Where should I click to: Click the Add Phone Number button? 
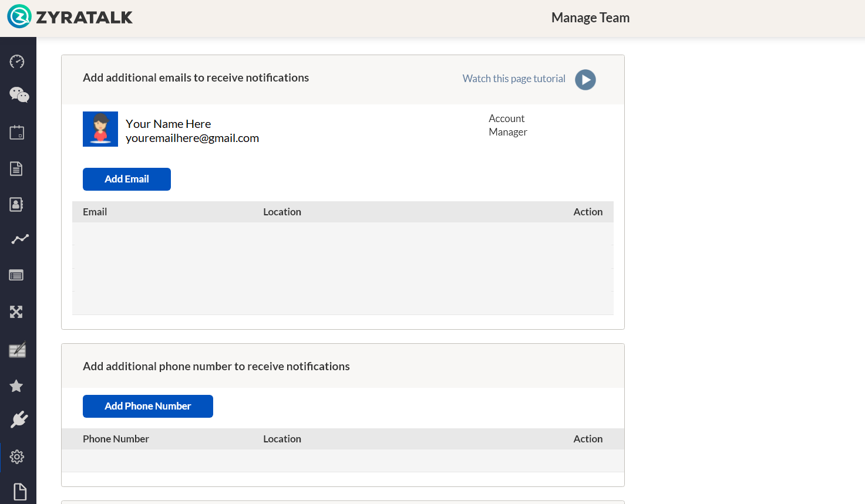[x=148, y=406]
